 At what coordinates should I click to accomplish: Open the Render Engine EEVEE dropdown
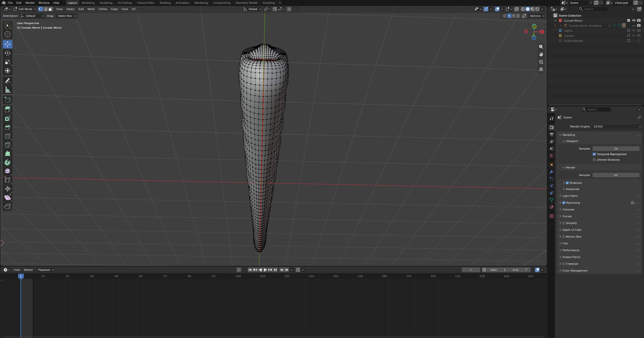click(x=617, y=126)
